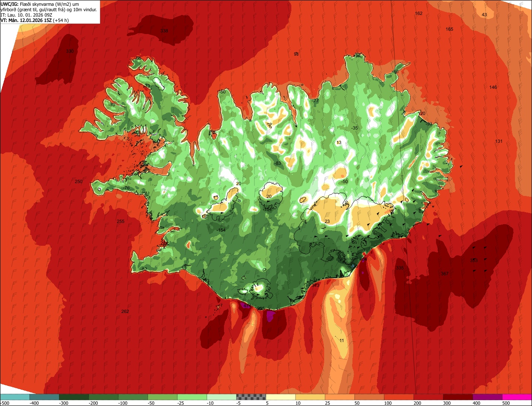The height and width of the screenshot is (406, 532).
Task: Click the '500' legend scale label
Action: tap(506, 403)
